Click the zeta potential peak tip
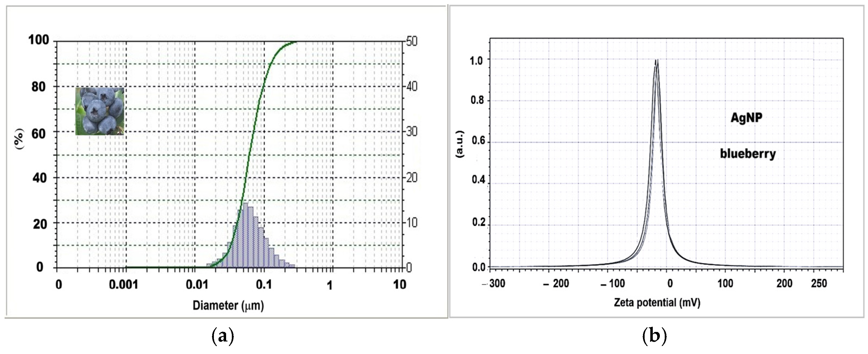The image size is (868, 354). [656, 61]
